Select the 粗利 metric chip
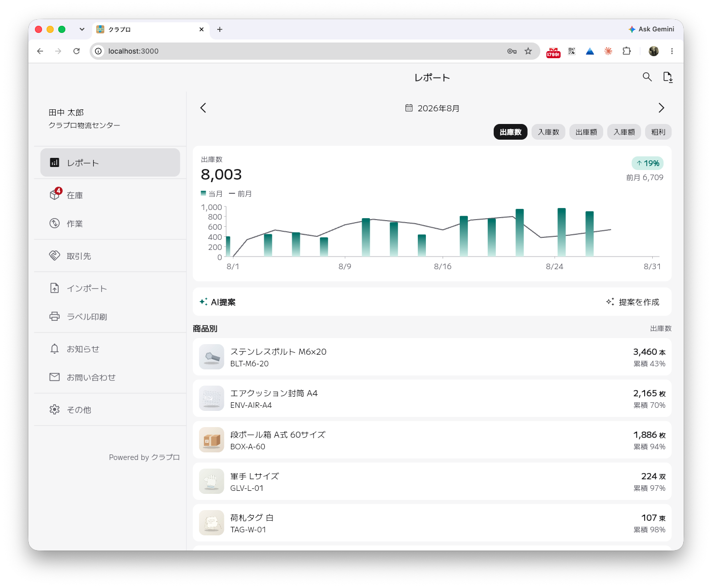 pyautogui.click(x=658, y=132)
